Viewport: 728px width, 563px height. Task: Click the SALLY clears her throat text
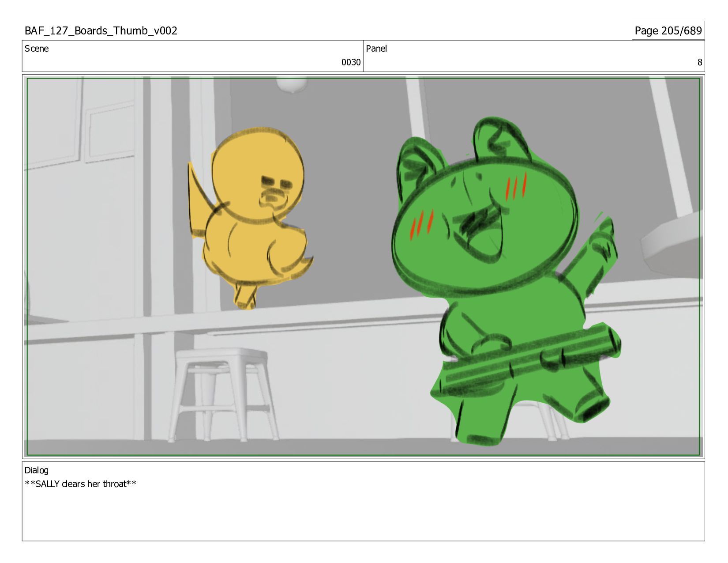point(80,484)
